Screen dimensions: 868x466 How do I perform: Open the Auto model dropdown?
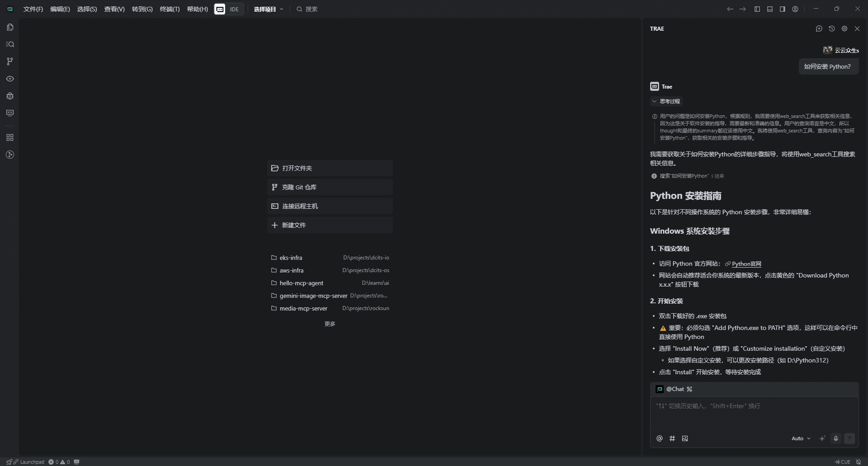(801, 438)
